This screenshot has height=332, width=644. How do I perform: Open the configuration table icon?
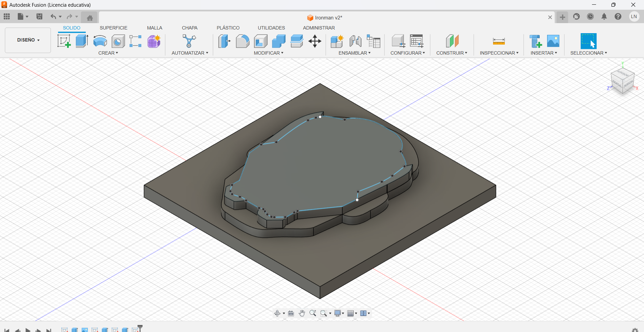click(417, 41)
